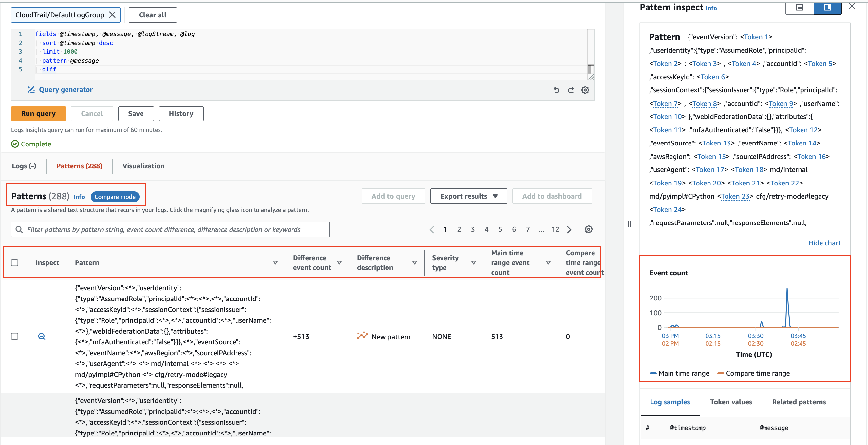Click the Token 1 link
This screenshot has height=445, width=868.
(756, 37)
